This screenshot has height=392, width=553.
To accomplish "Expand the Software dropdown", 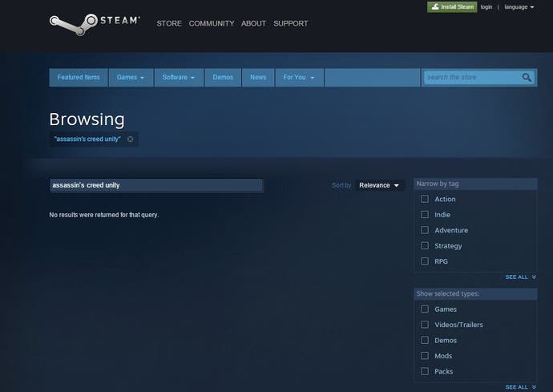I will (x=179, y=77).
